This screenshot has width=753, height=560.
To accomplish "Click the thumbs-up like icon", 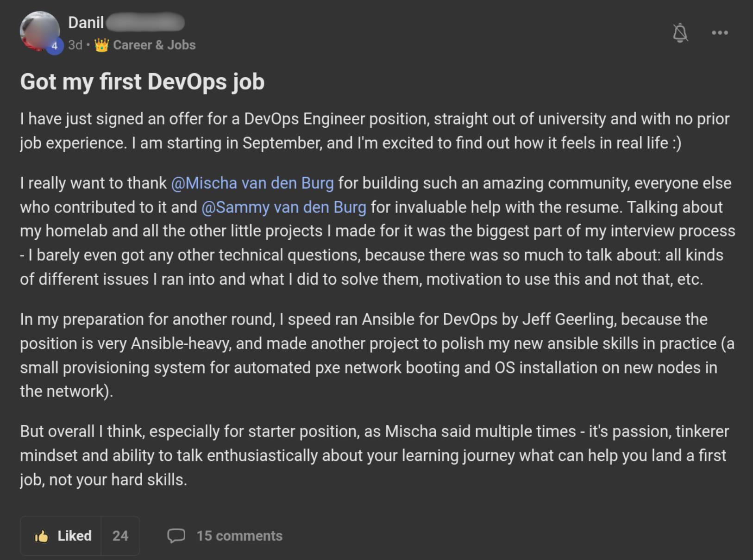I will point(41,536).
